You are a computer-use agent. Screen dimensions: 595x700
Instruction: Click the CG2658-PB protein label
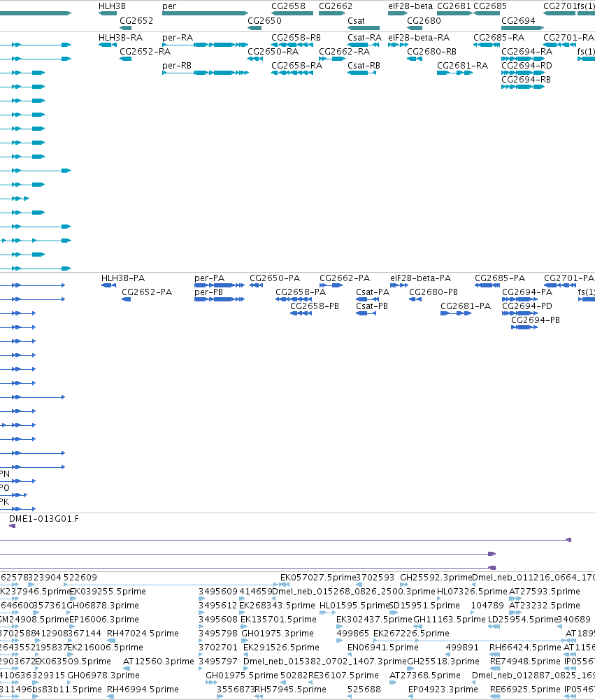314,306
